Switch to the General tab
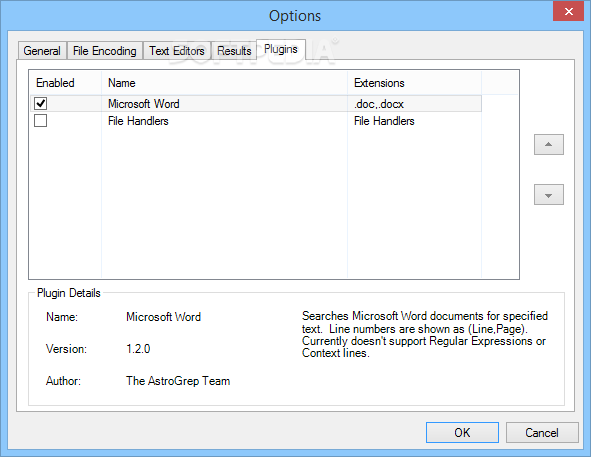 click(x=42, y=51)
